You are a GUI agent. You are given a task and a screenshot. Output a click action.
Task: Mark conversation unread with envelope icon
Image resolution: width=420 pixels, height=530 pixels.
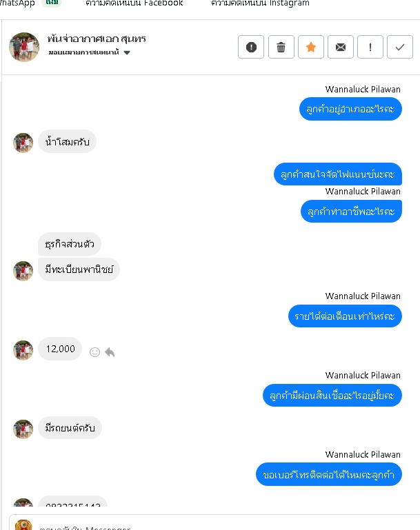tap(341, 47)
